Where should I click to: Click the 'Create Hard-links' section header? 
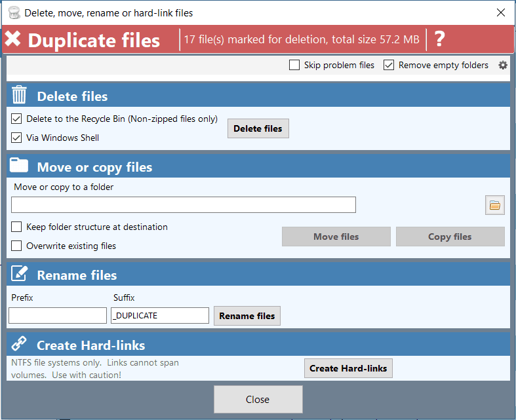91,345
